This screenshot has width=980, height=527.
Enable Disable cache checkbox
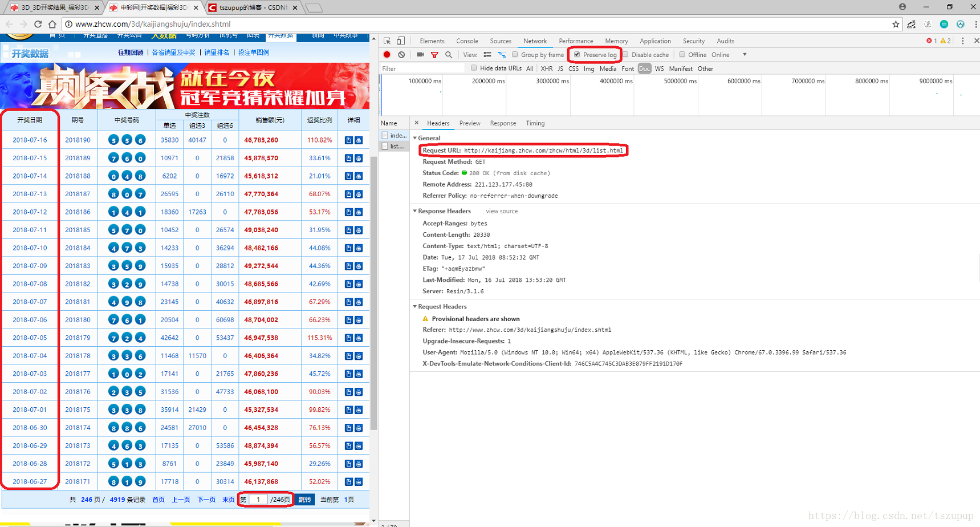[x=625, y=55]
